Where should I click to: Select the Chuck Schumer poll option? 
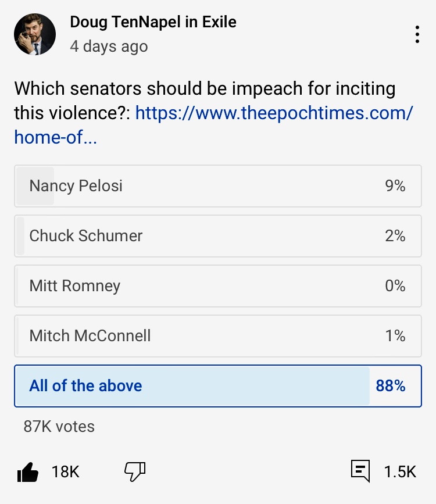point(217,236)
